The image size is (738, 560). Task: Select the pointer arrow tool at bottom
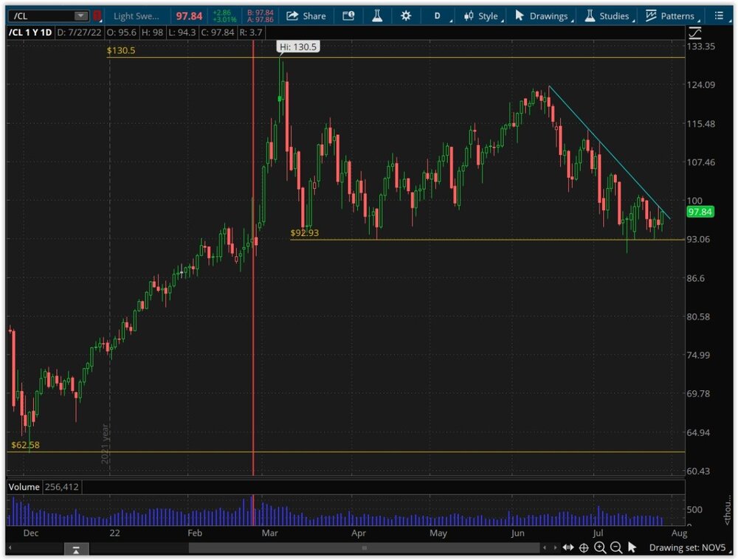tap(632, 547)
